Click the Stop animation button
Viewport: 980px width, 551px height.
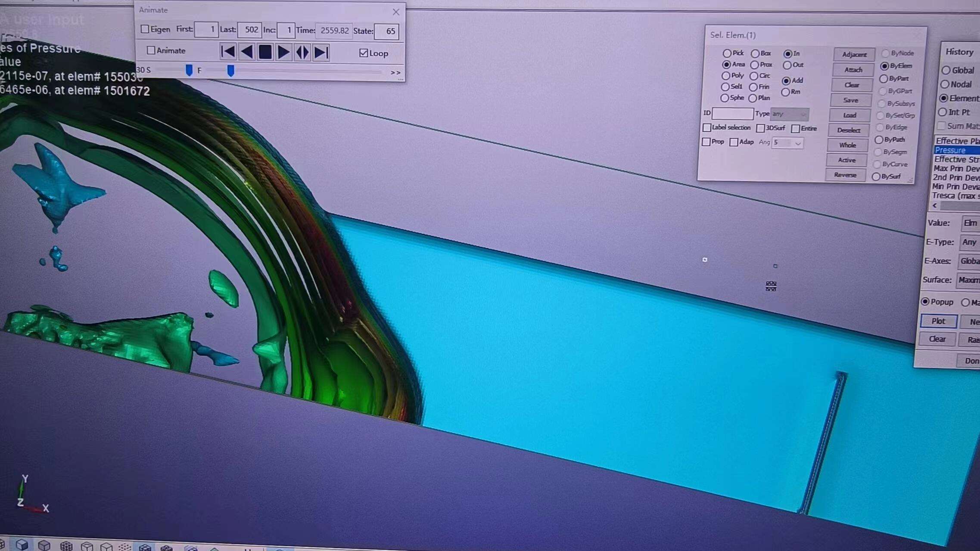[265, 53]
